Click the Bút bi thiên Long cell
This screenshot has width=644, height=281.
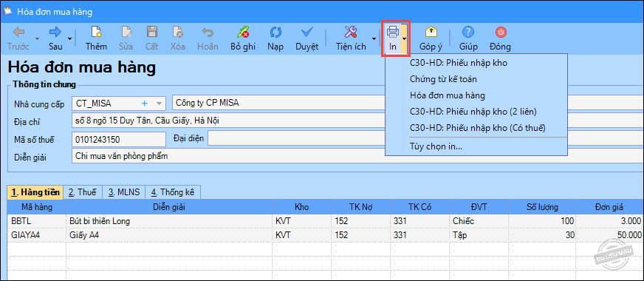(168, 221)
